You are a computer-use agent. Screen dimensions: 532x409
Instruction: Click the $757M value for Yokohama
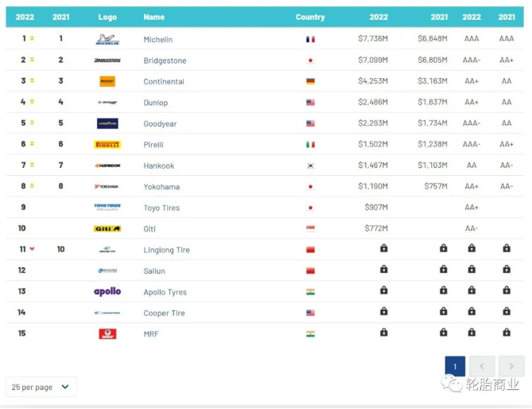(436, 186)
